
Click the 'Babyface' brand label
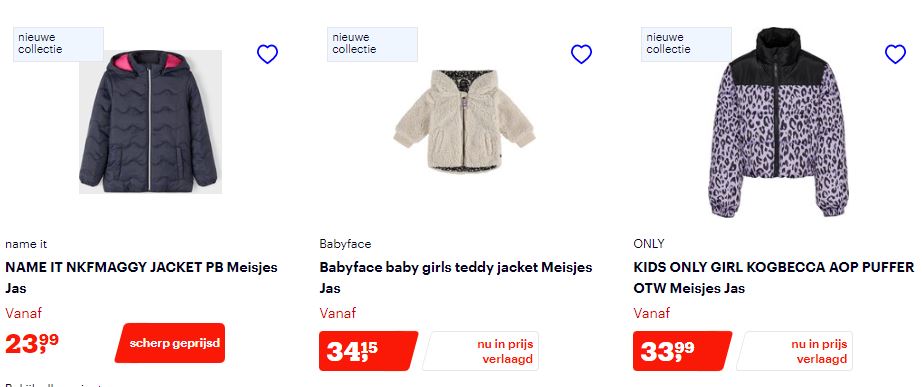click(x=345, y=244)
